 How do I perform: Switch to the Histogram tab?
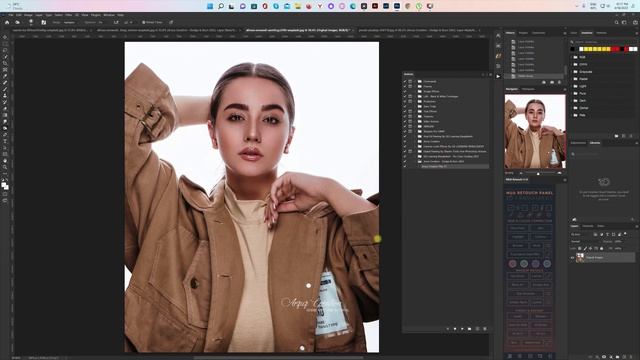tap(528, 89)
